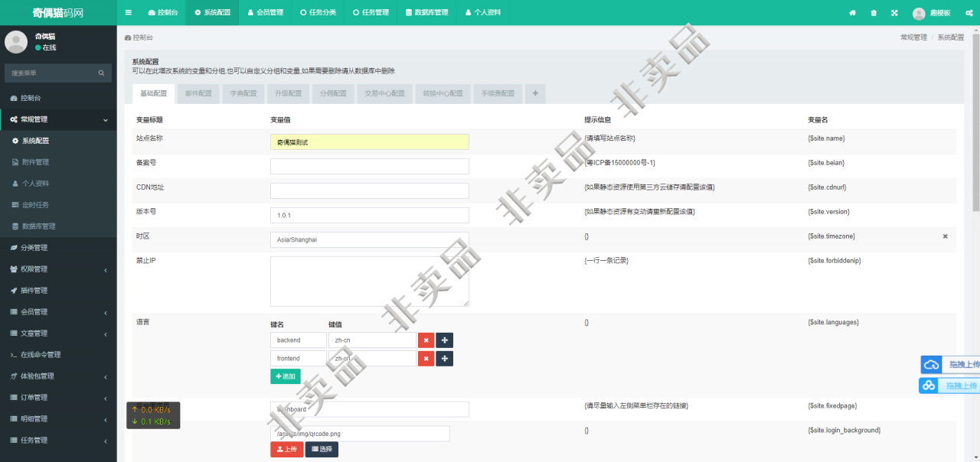
Task: Expand the 文章管理 sidebar group
Action: (x=58, y=333)
